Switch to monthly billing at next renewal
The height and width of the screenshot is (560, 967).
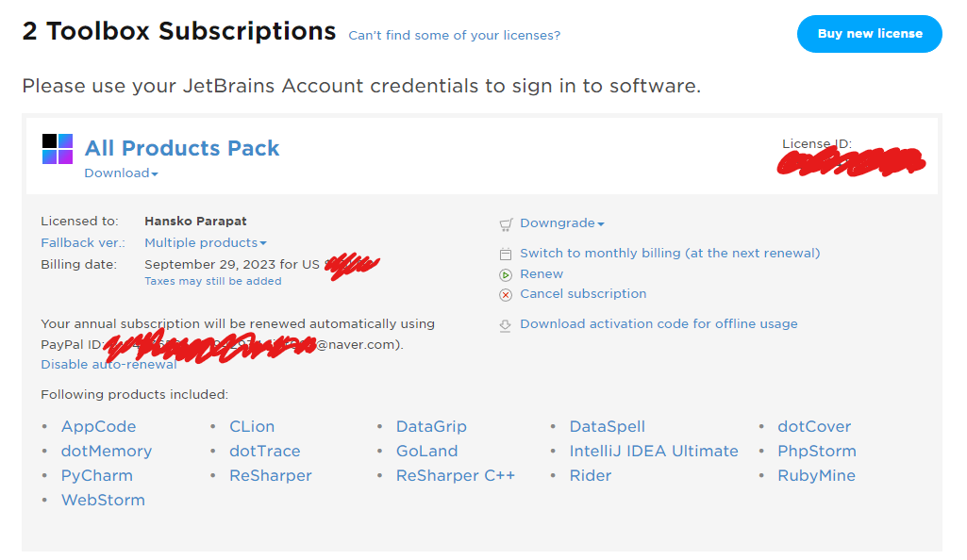pyautogui.click(x=670, y=254)
